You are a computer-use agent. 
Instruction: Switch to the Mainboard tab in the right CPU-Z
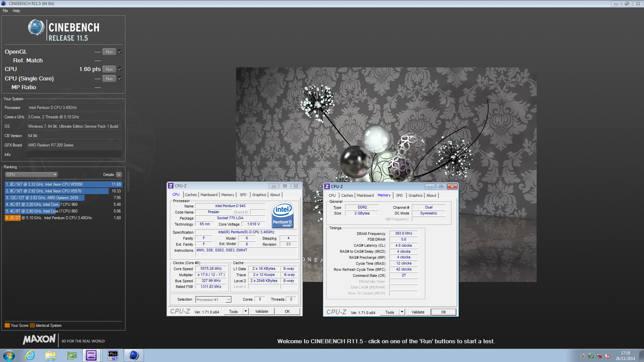click(365, 195)
